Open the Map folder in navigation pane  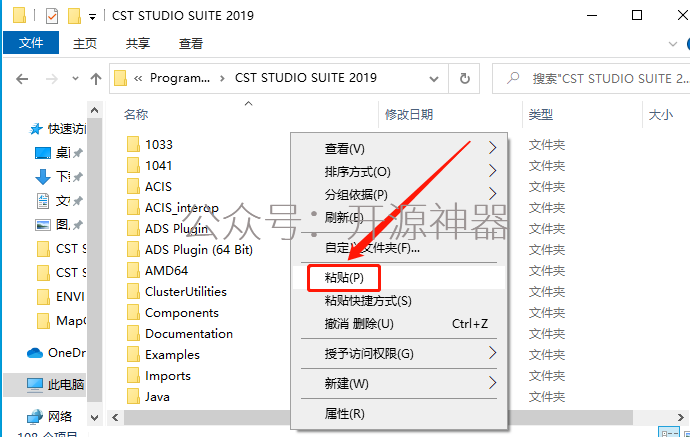point(61,321)
